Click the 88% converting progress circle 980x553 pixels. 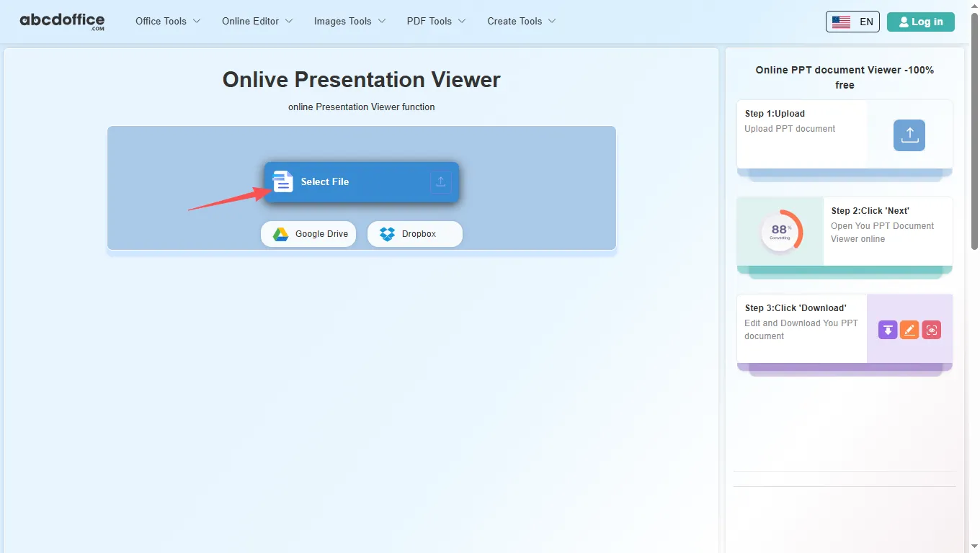780,231
